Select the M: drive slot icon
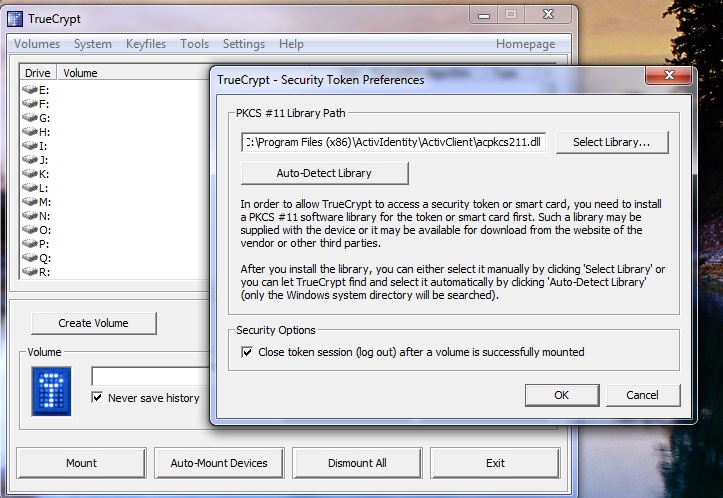723x498 pixels. point(30,202)
